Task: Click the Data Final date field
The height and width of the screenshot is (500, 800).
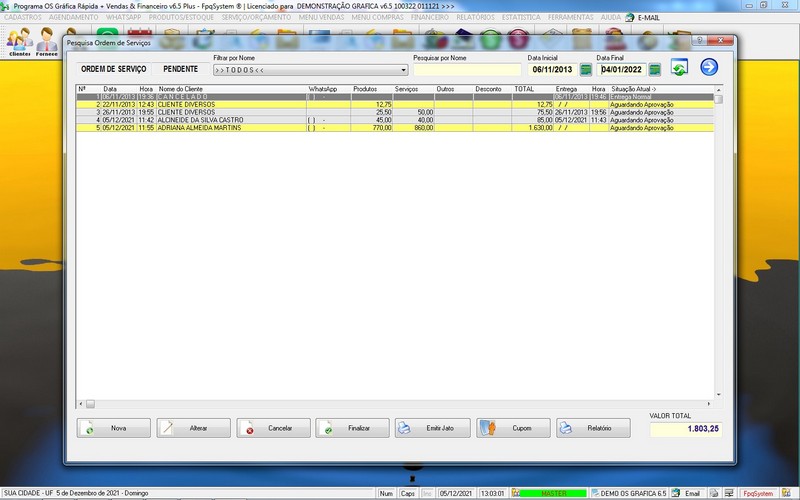Action: coord(621,69)
